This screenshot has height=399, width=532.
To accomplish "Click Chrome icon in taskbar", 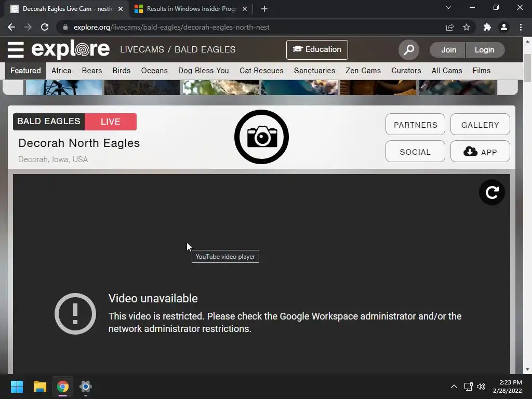I will (x=63, y=387).
